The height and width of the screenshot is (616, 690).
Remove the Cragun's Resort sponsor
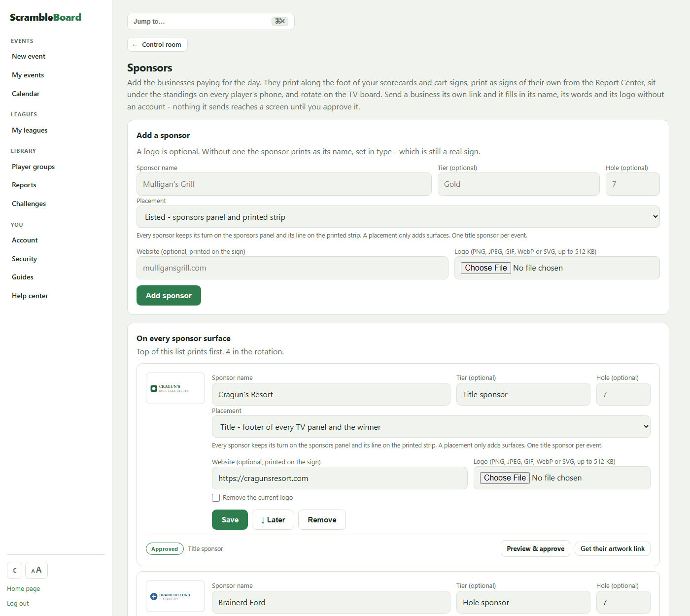(x=322, y=519)
